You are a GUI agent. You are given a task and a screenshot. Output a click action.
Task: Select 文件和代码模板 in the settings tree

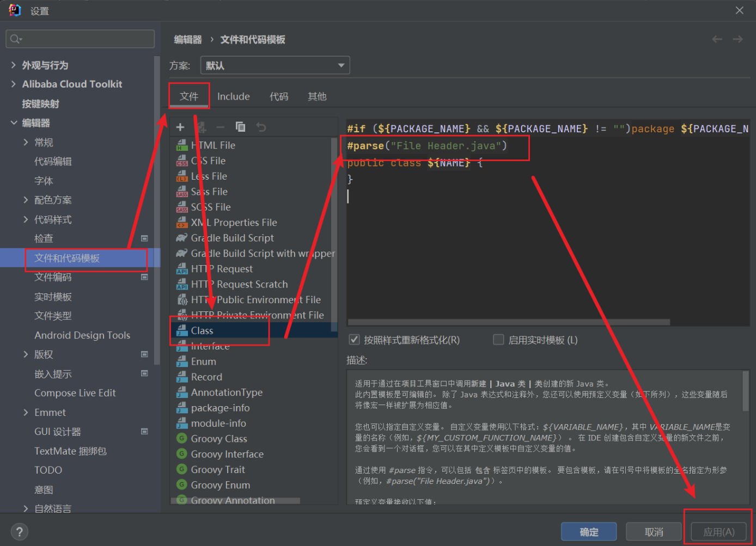pyautogui.click(x=80, y=258)
